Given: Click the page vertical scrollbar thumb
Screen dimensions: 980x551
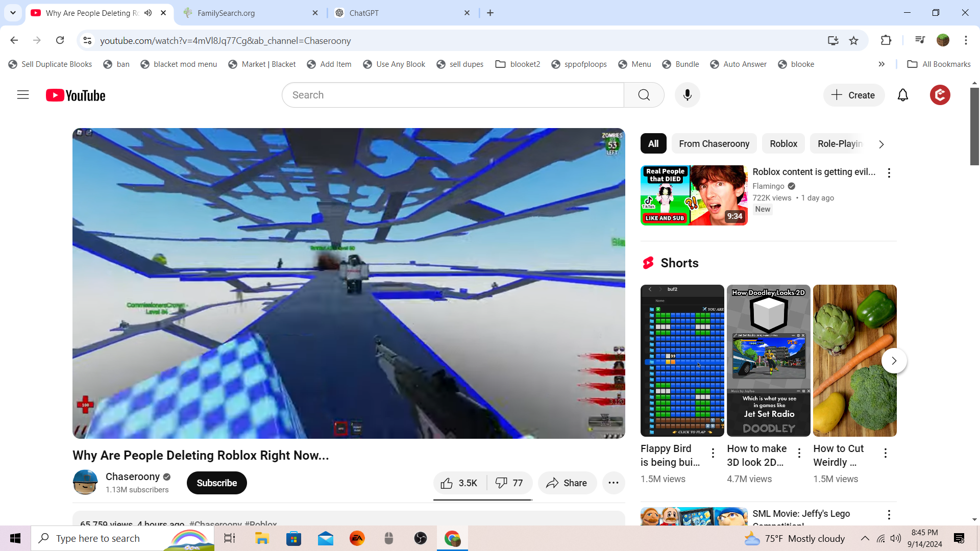Looking at the screenshot, I should [974, 127].
